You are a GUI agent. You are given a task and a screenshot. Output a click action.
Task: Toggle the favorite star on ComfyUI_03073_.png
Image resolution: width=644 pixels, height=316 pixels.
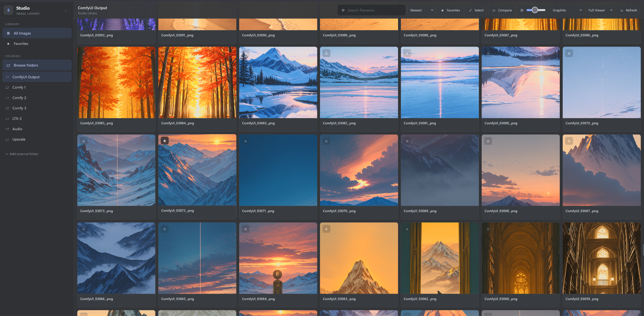[84, 141]
